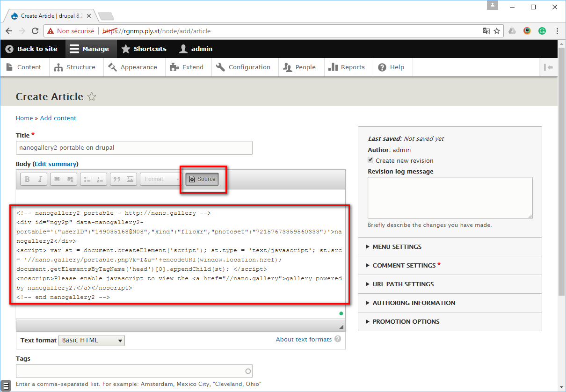Image resolution: width=566 pixels, height=392 pixels.
Task: Open the Shortcuts menu
Action: point(144,49)
